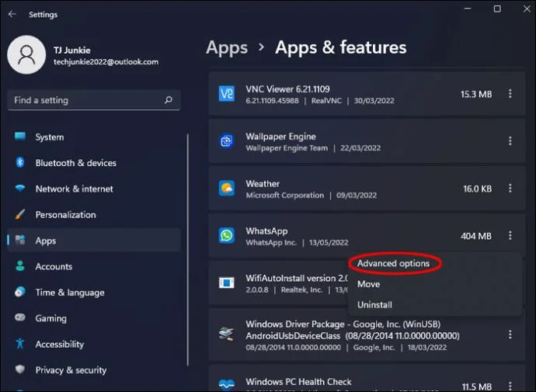Click the Gaming controller icon
This screenshot has height=392, width=536.
point(20,317)
